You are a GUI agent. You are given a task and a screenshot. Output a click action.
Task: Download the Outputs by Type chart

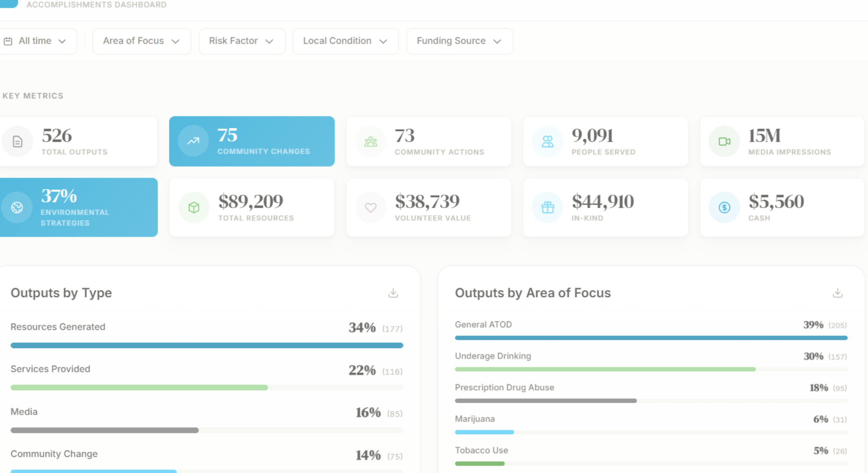tap(393, 293)
